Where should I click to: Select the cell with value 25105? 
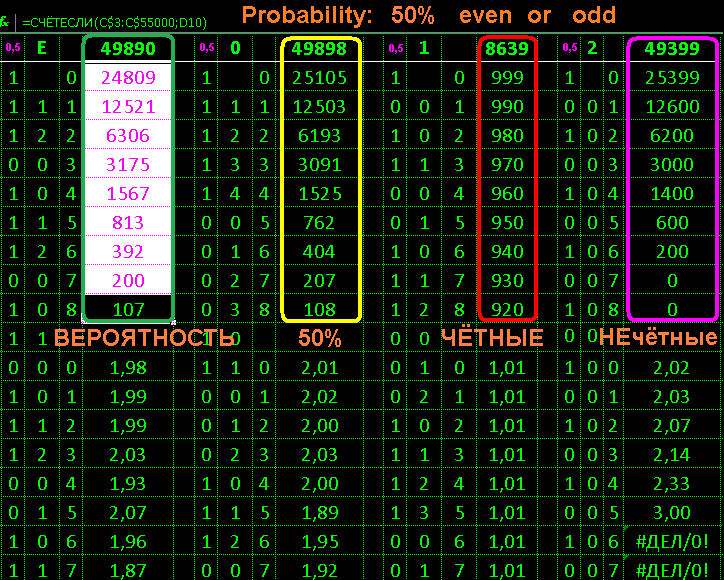tap(320, 77)
